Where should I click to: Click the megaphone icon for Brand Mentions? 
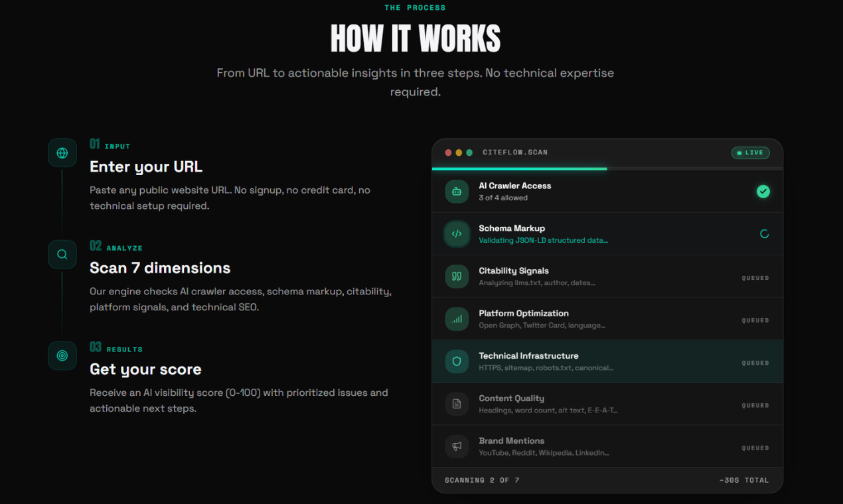[457, 446]
